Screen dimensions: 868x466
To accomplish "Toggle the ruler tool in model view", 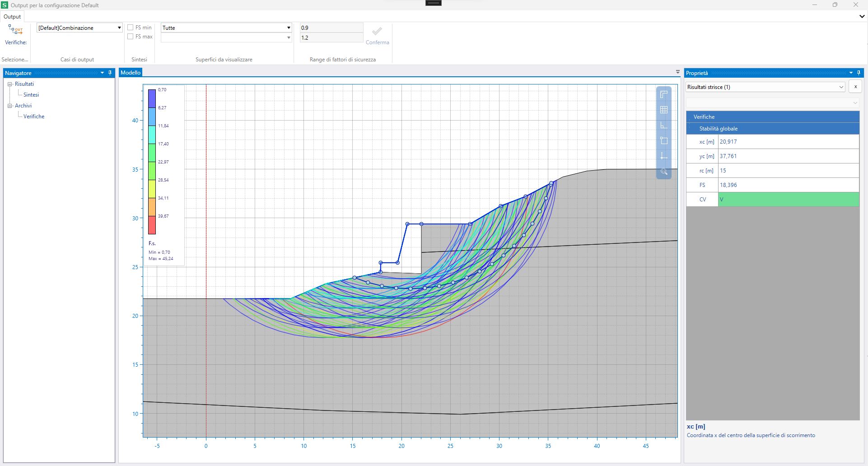I will coord(663,94).
